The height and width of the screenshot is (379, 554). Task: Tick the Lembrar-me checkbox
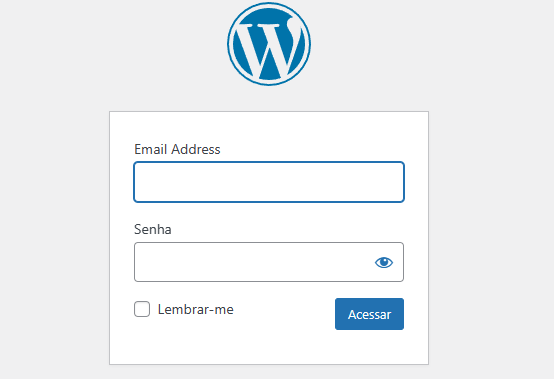(142, 309)
